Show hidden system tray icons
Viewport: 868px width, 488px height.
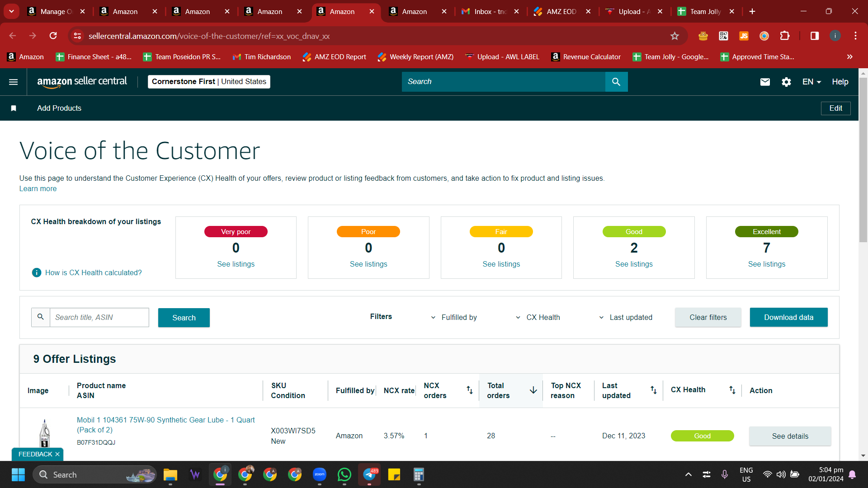(688, 474)
